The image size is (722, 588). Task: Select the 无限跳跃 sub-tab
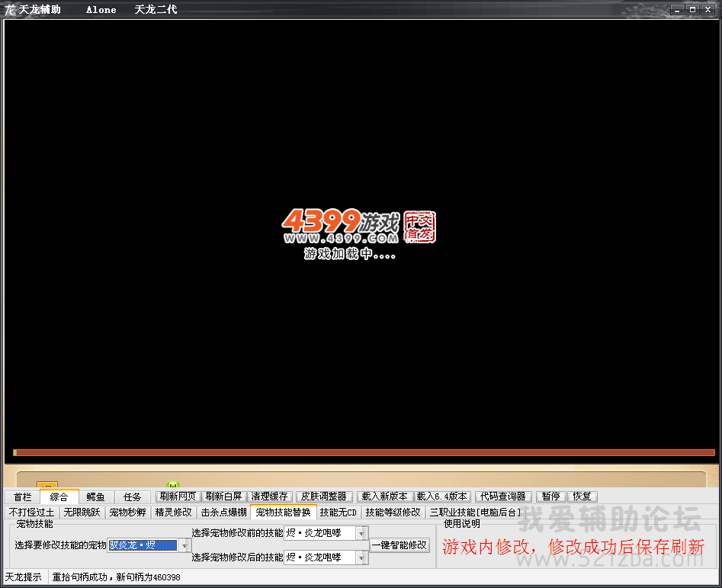pos(82,512)
